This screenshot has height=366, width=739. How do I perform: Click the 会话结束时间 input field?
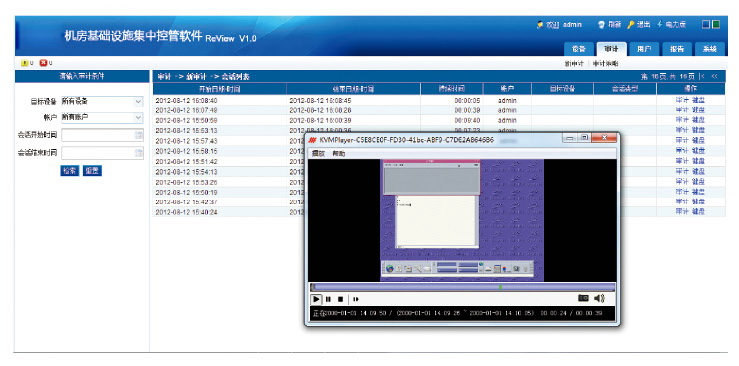pyautogui.click(x=102, y=153)
